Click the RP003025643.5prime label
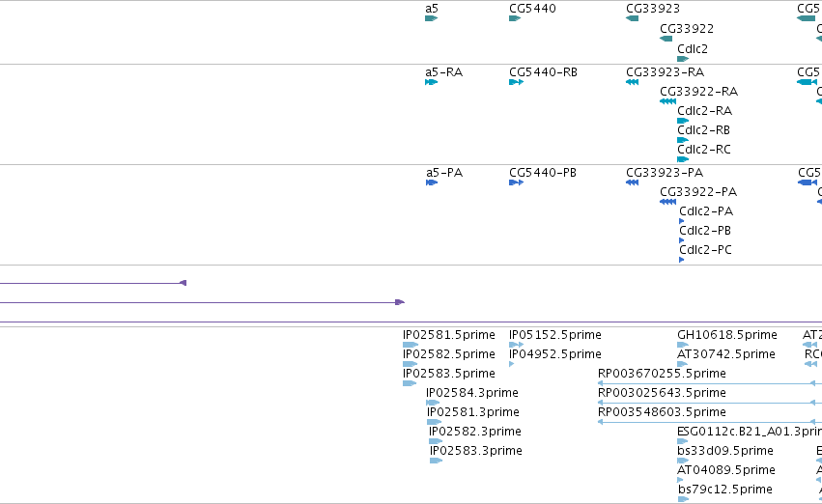This screenshot has width=822, height=504. [x=662, y=393]
